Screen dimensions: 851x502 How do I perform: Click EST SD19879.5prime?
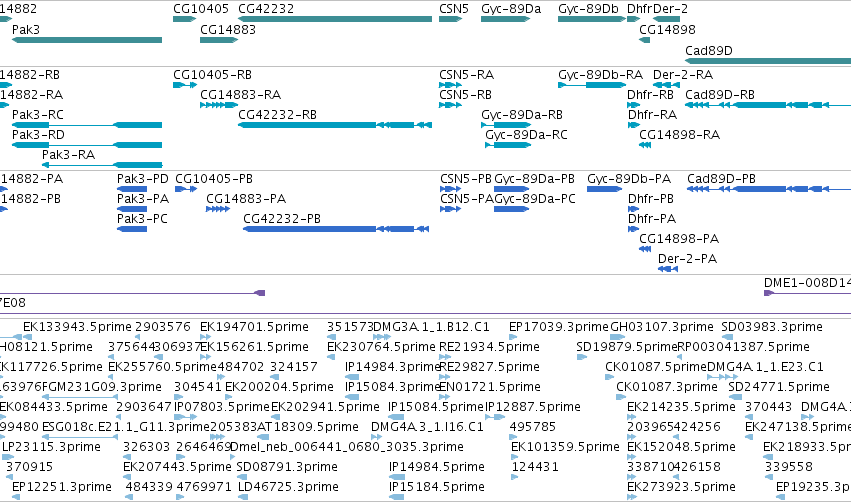pos(582,357)
